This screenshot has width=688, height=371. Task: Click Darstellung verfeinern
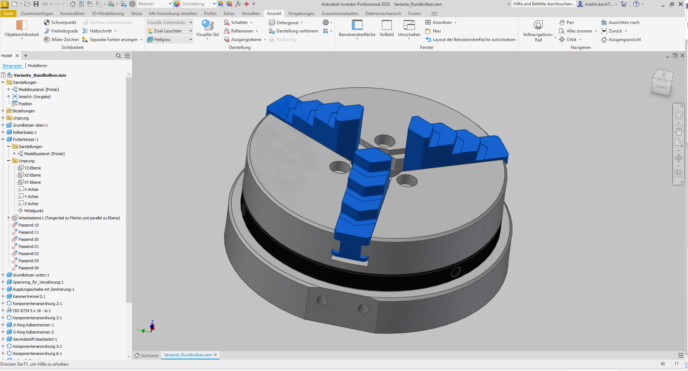(x=293, y=31)
